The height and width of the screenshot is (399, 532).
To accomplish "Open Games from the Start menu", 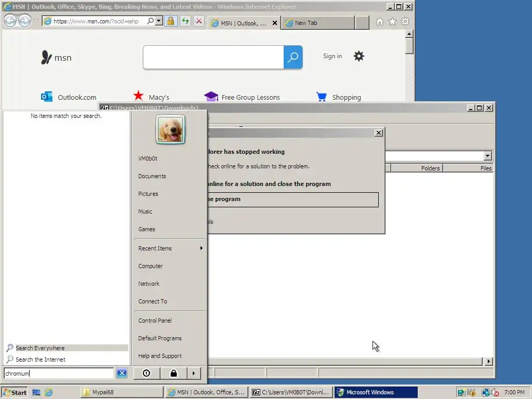I will pos(147,229).
